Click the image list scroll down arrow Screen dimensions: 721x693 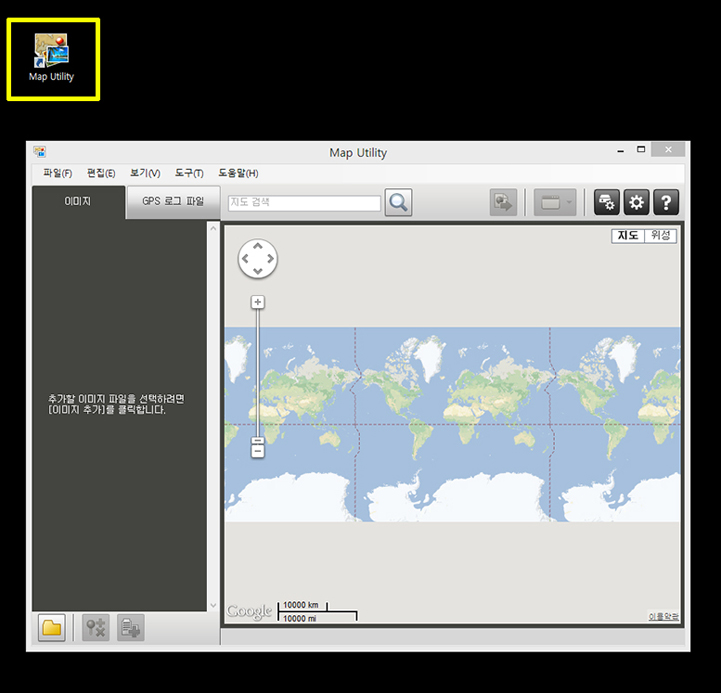click(213, 605)
